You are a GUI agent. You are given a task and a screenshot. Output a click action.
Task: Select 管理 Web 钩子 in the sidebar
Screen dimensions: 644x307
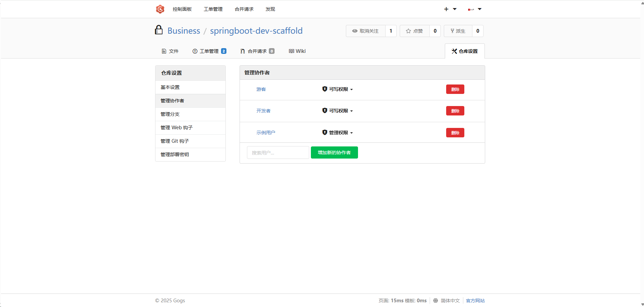(177, 128)
